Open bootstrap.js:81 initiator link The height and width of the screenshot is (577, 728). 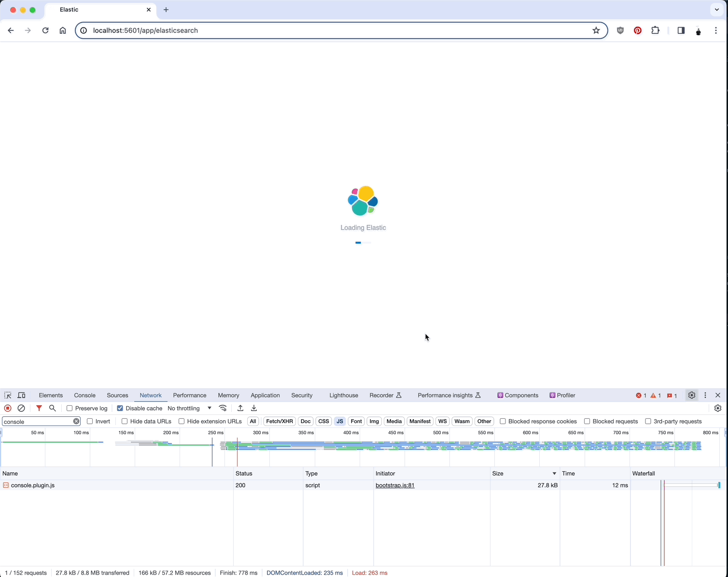click(x=395, y=485)
